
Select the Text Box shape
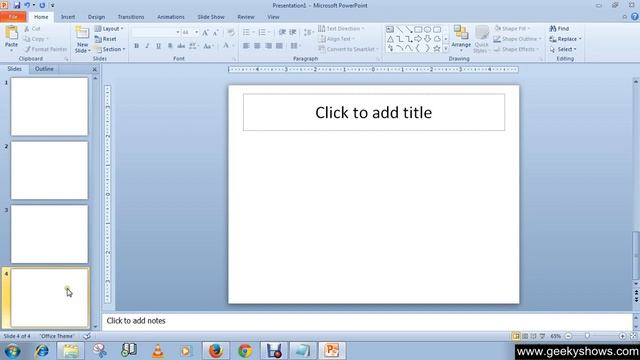point(390,29)
